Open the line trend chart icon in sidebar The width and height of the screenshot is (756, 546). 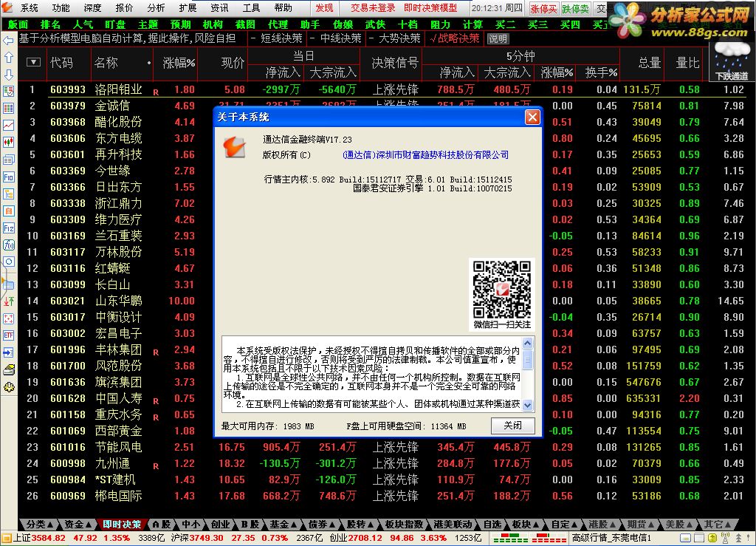(x=8, y=125)
